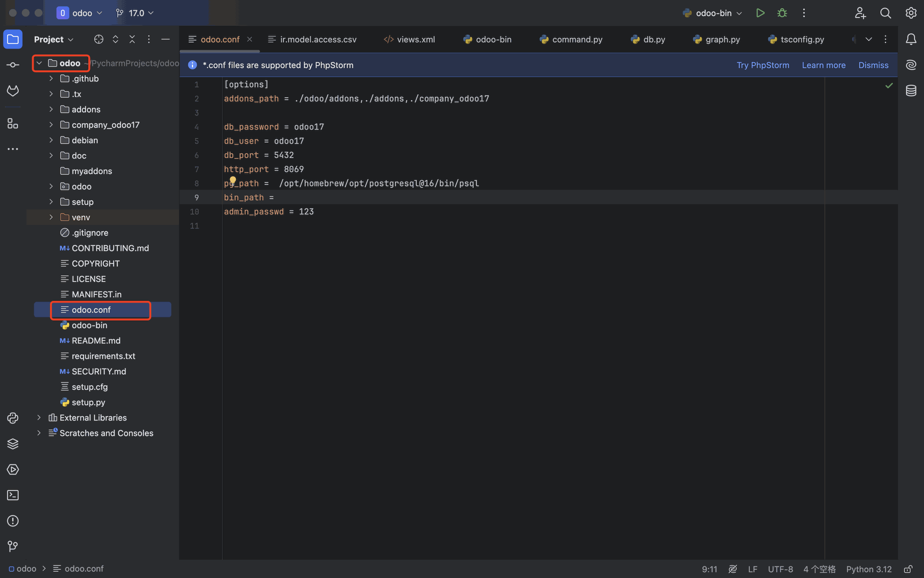Open Search Everywhere magnifier

885,13
